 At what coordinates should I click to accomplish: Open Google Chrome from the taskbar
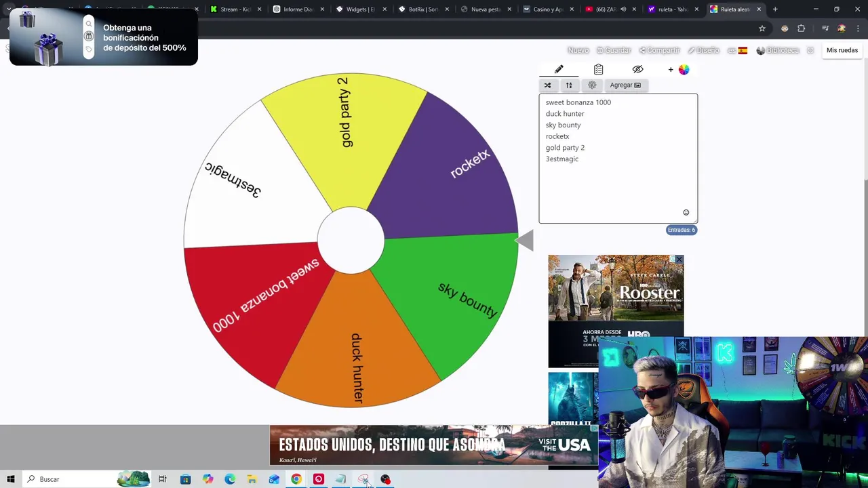pos(296,479)
